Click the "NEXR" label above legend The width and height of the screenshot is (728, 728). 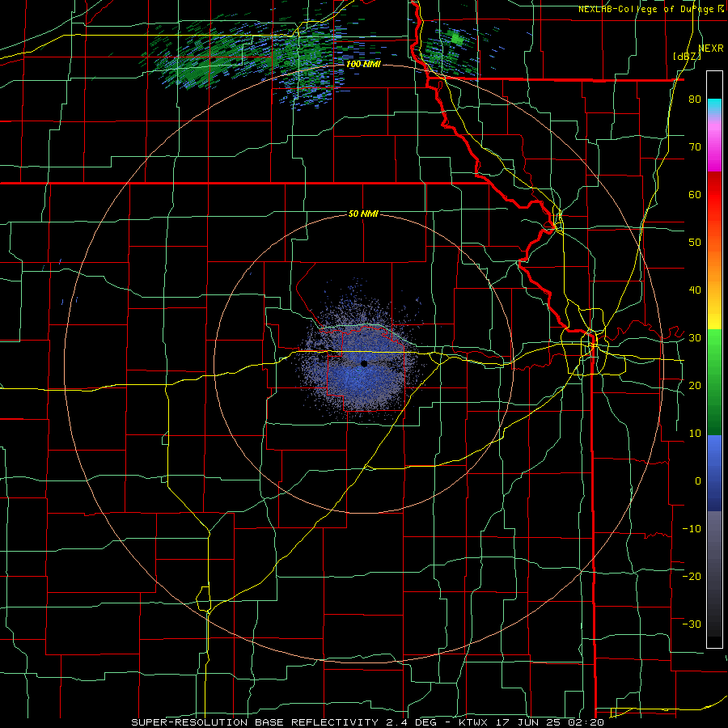[x=710, y=49]
